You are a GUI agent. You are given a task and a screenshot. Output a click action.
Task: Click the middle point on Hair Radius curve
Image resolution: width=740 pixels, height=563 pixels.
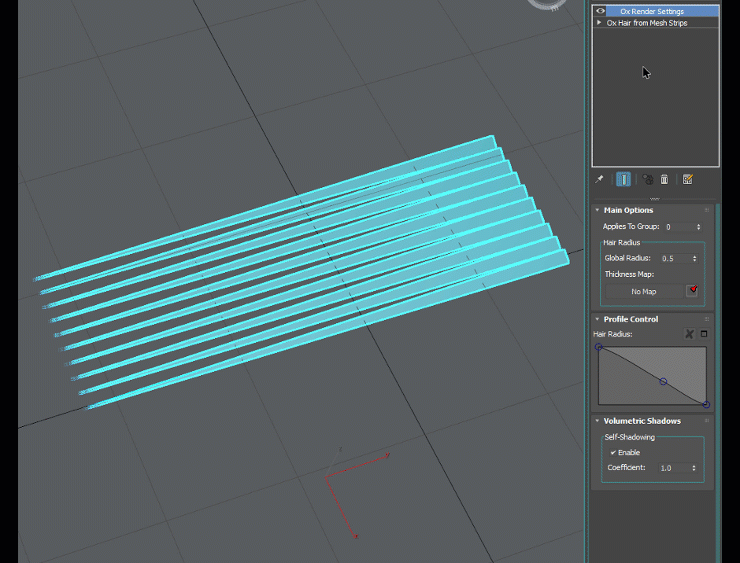(x=663, y=381)
